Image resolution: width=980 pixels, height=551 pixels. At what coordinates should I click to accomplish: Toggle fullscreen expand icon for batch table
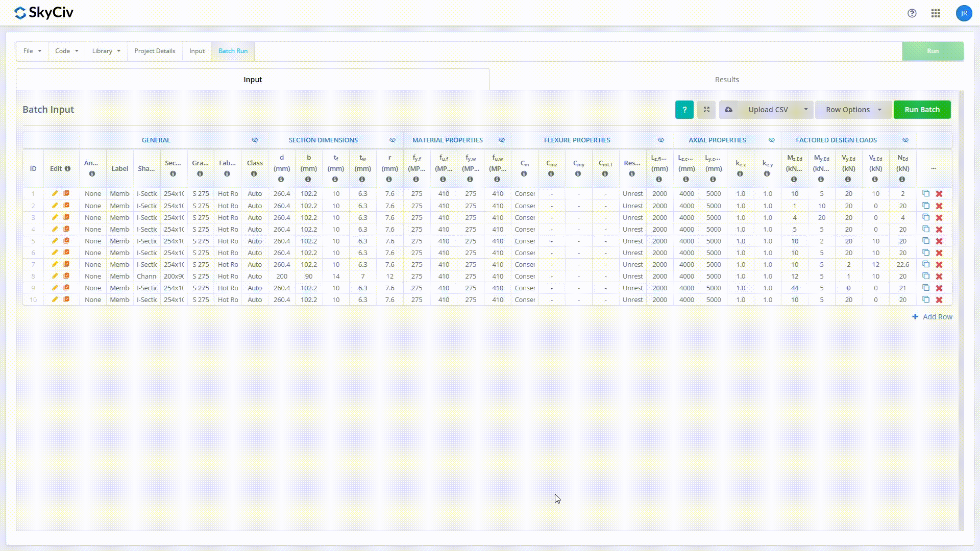pos(706,110)
